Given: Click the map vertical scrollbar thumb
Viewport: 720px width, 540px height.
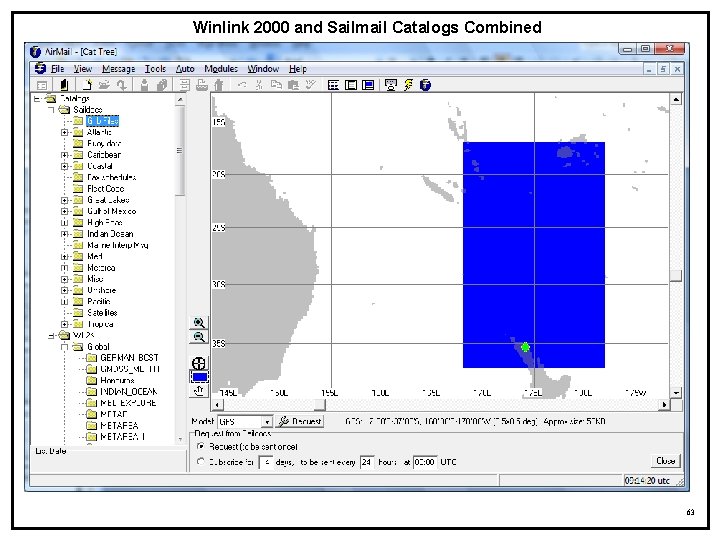Looking at the screenshot, I should coord(676,276).
